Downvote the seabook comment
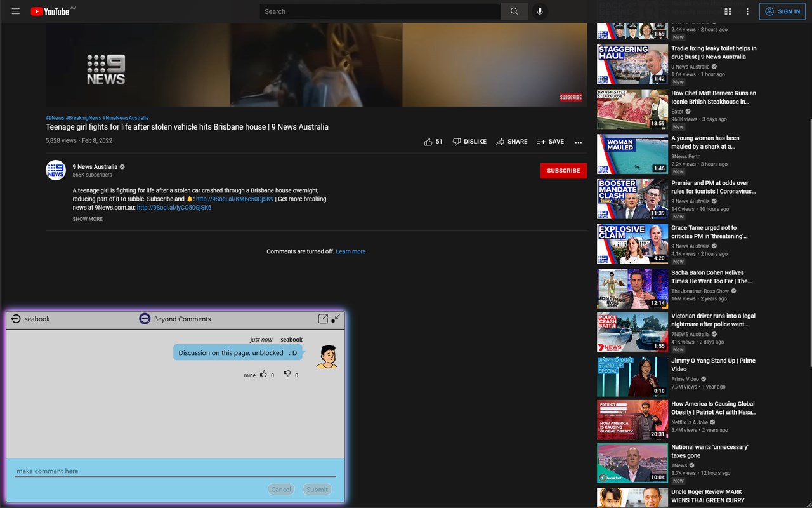 tap(287, 374)
